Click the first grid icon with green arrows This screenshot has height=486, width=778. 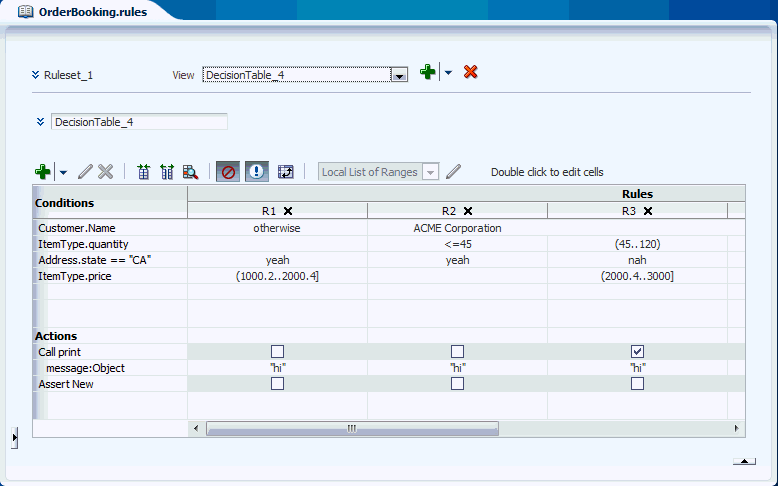(x=143, y=172)
